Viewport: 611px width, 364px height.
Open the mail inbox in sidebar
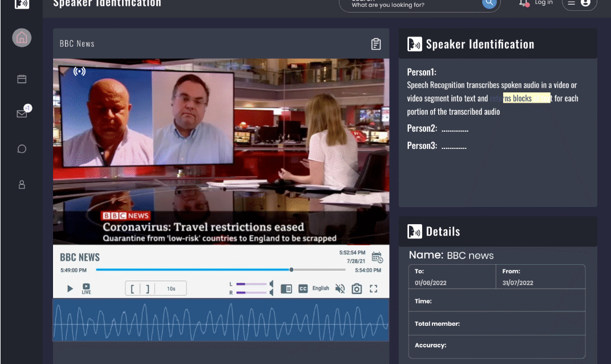coord(22,114)
